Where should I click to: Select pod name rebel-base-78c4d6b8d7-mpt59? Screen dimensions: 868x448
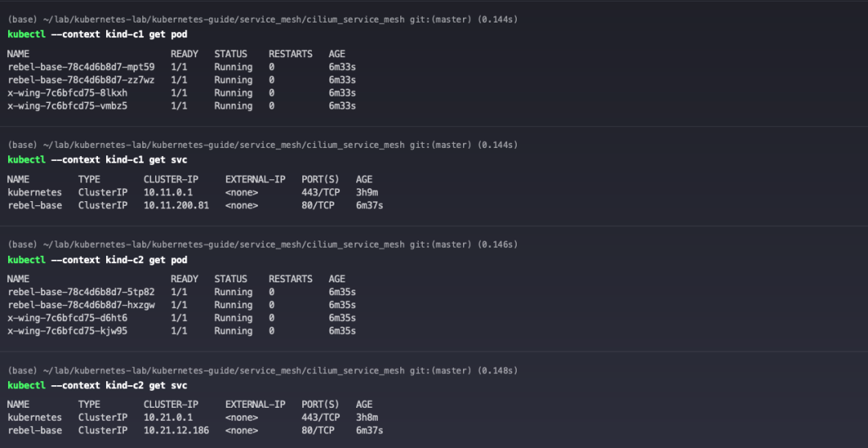coord(81,67)
